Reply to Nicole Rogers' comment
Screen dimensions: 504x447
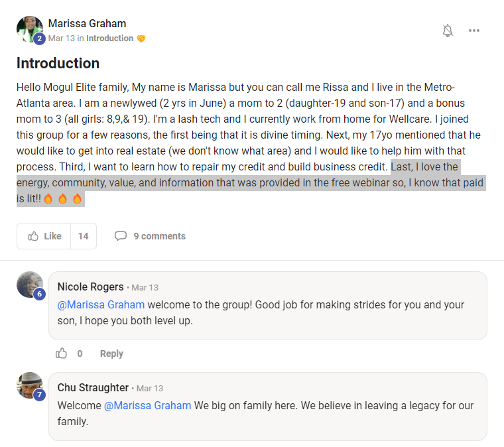coord(111,353)
